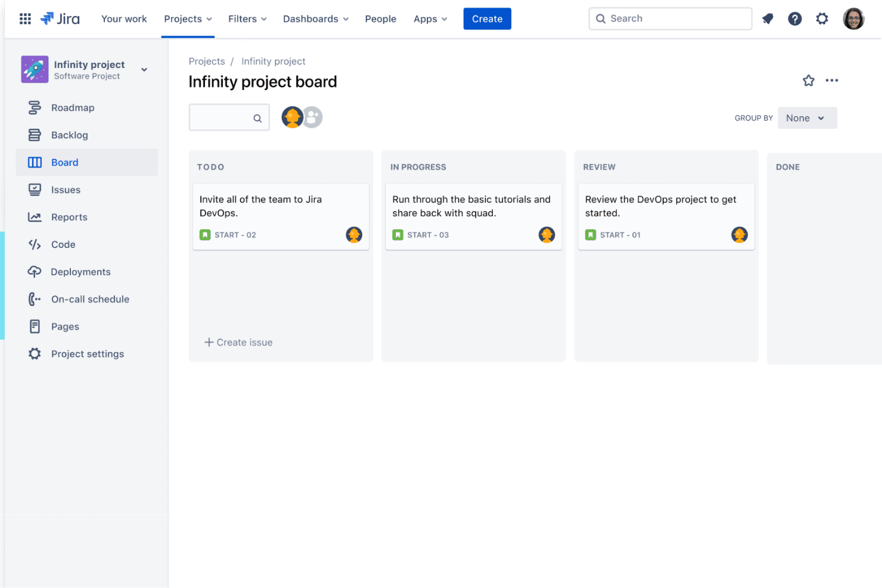882x588 pixels.
Task: Click the Board sidebar icon
Action: tap(35, 163)
